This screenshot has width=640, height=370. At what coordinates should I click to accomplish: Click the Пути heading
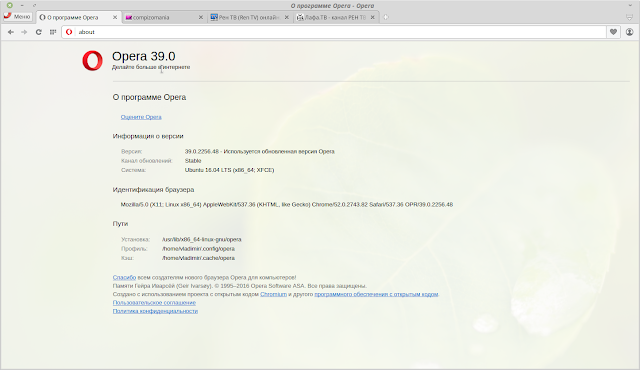(120, 224)
